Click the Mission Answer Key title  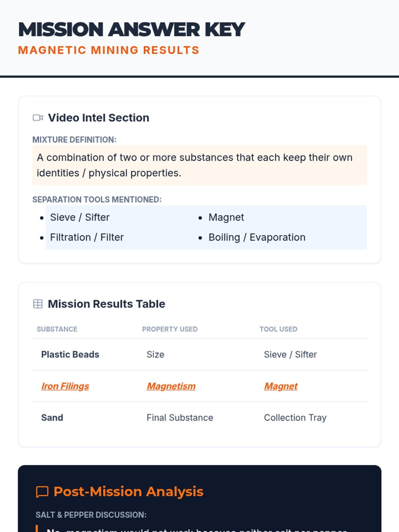(x=132, y=30)
